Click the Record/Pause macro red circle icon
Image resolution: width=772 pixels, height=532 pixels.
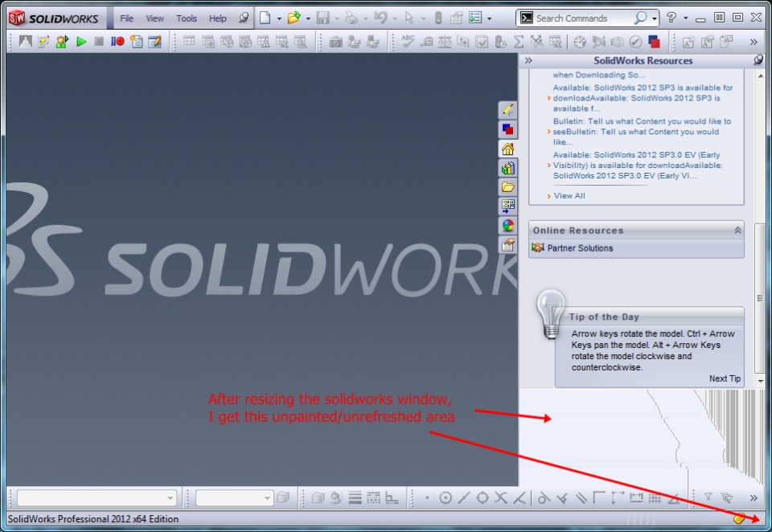tap(117, 42)
